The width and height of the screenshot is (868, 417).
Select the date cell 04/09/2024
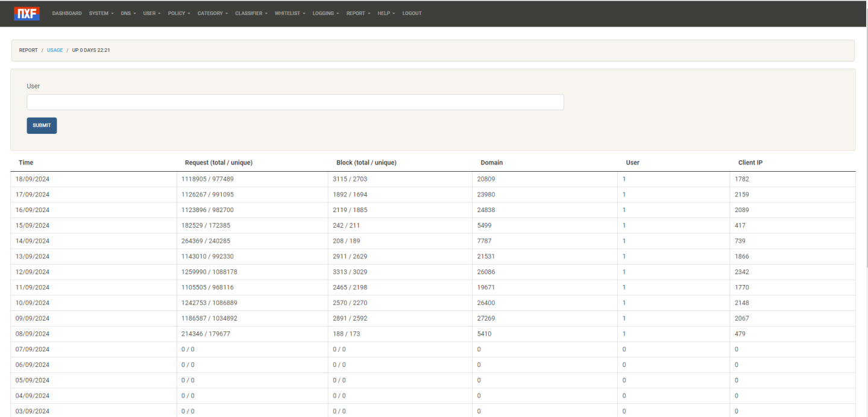33,396
